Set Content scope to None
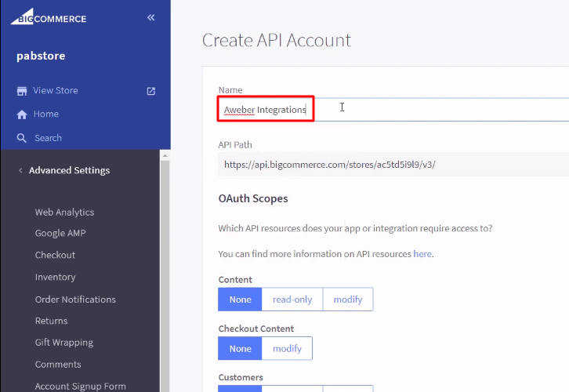 [240, 299]
